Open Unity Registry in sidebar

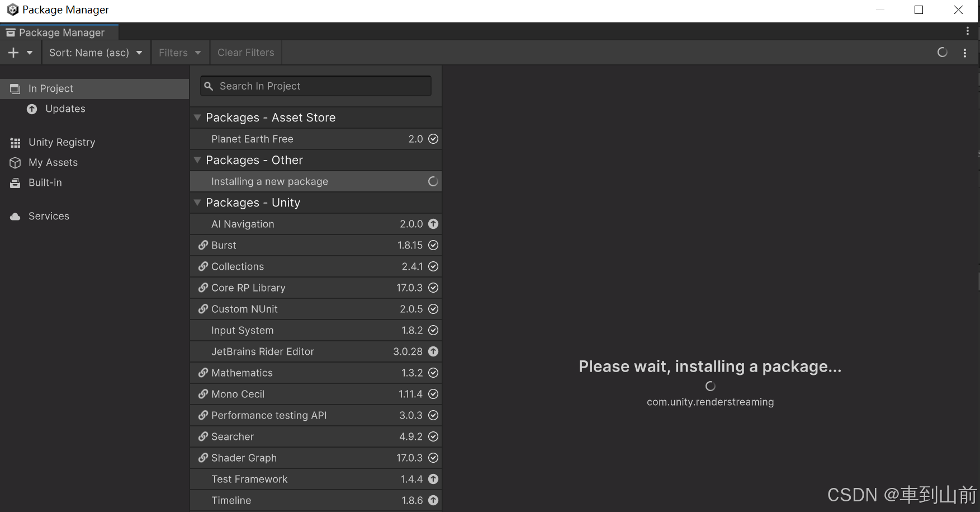click(94, 142)
